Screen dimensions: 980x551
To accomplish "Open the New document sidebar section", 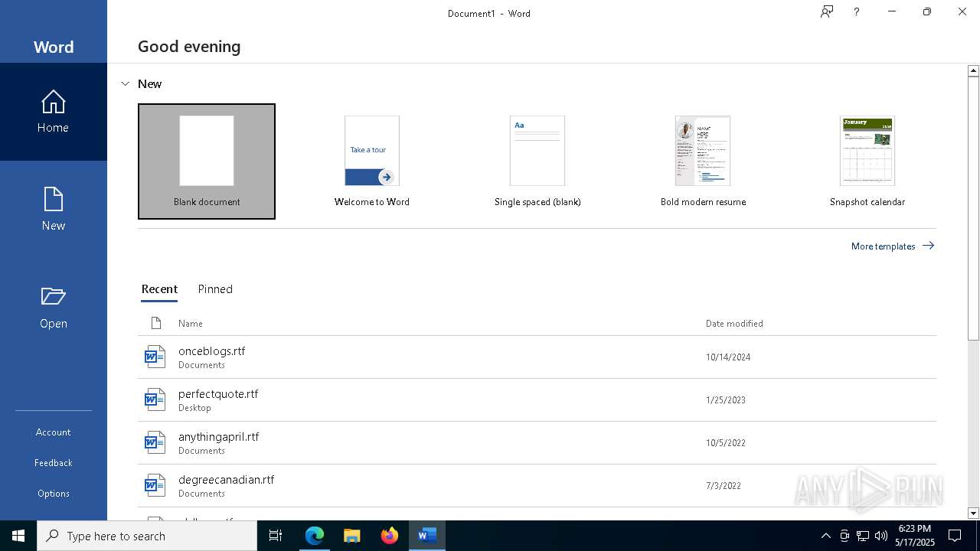I will click(54, 210).
